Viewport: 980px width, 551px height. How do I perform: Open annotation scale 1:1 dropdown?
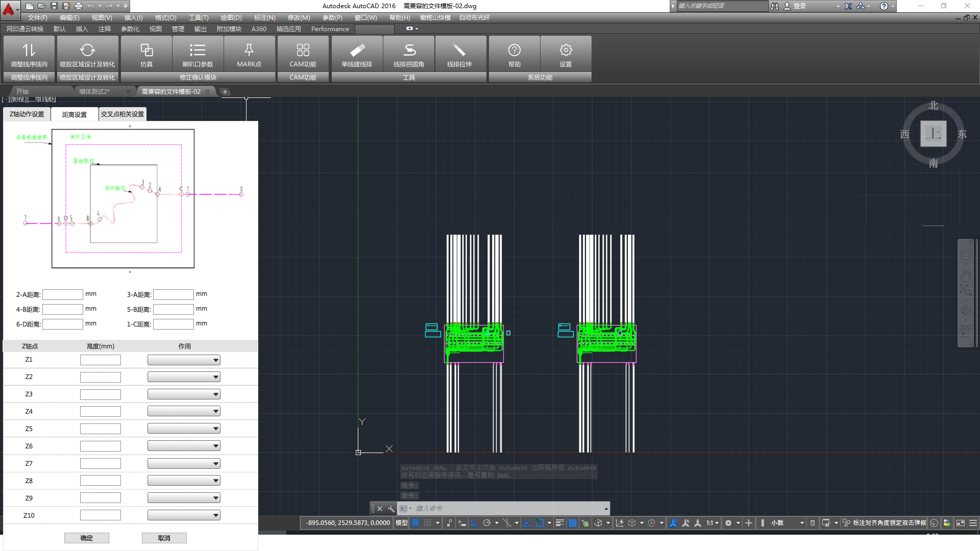point(712,523)
